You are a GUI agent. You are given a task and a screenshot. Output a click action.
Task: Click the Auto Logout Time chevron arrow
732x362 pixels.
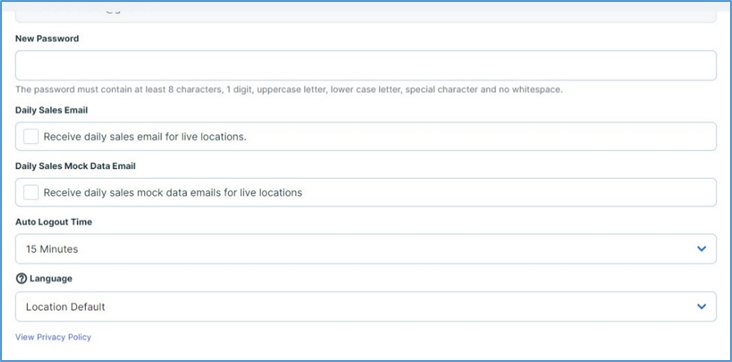click(701, 249)
